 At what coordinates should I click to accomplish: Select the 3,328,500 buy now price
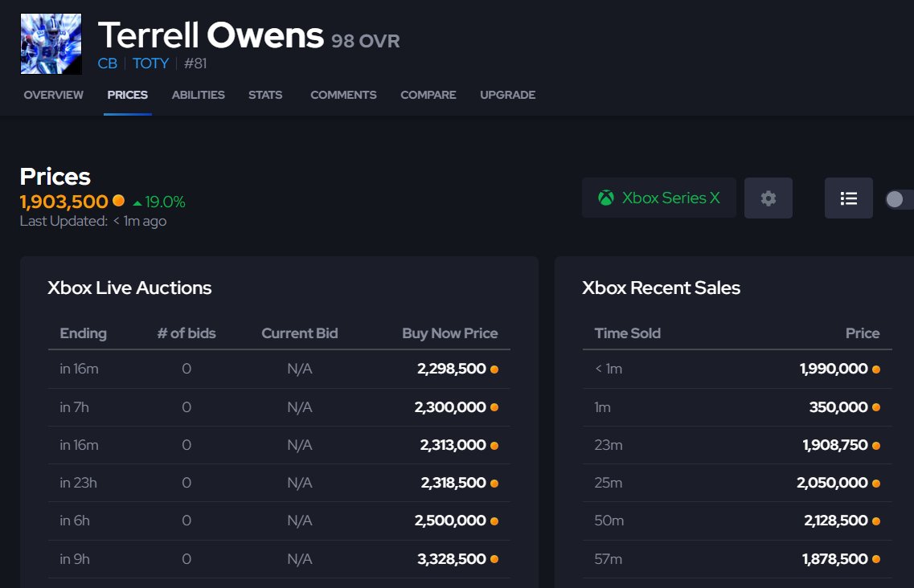pyautogui.click(x=452, y=559)
